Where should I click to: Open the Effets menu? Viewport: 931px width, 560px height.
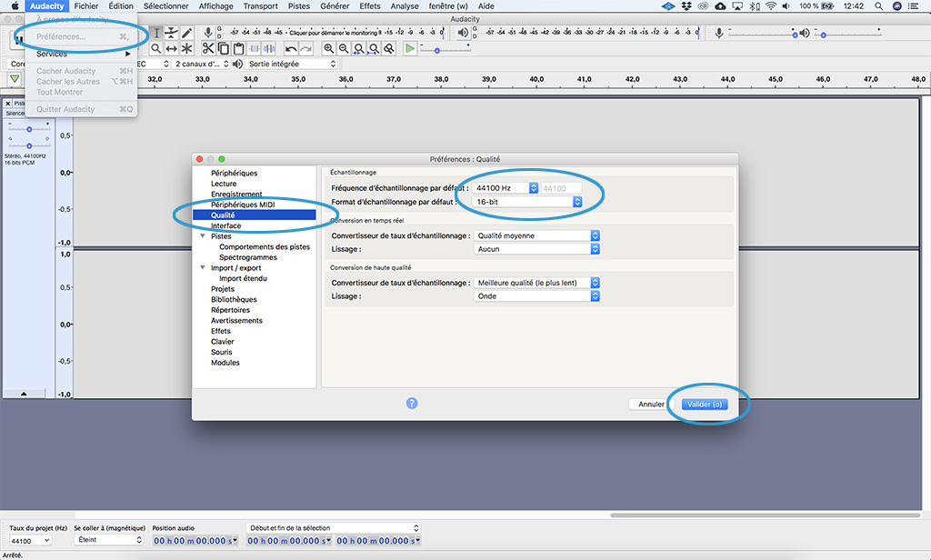(370, 6)
